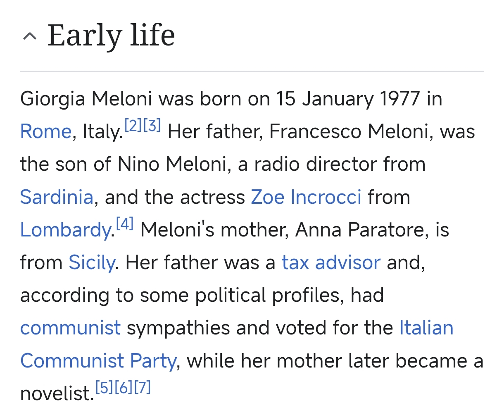Viewport: 504px width, 420px height.
Task: Open citation reference [2]
Action: [x=133, y=125]
